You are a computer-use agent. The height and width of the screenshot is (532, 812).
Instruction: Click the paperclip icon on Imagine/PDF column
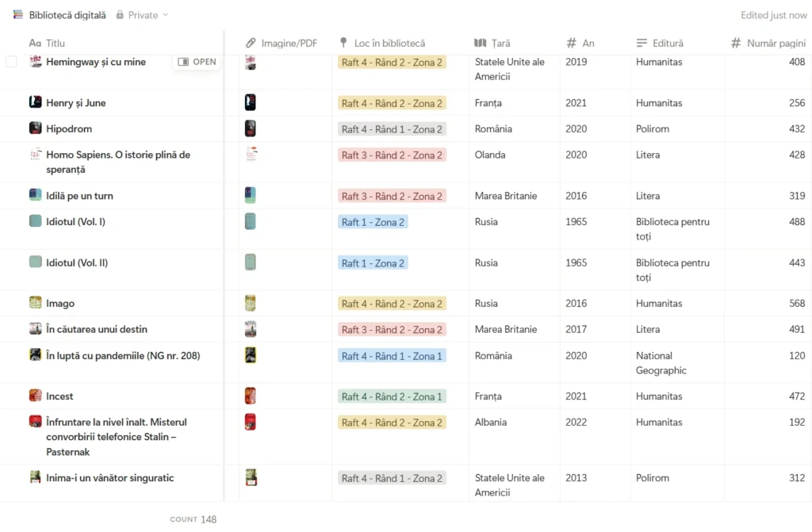pyautogui.click(x=252, y=43)
